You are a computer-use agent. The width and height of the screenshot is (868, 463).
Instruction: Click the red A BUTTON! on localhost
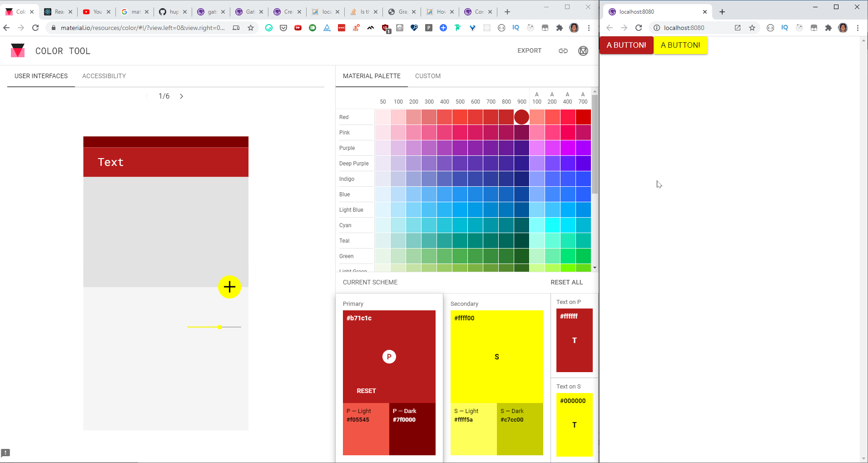click(x=626, y=45)
